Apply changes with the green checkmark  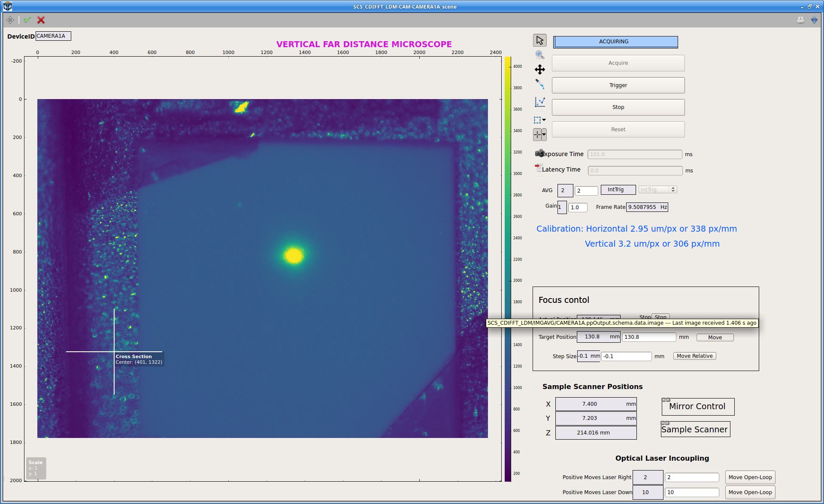click(27, 20)
